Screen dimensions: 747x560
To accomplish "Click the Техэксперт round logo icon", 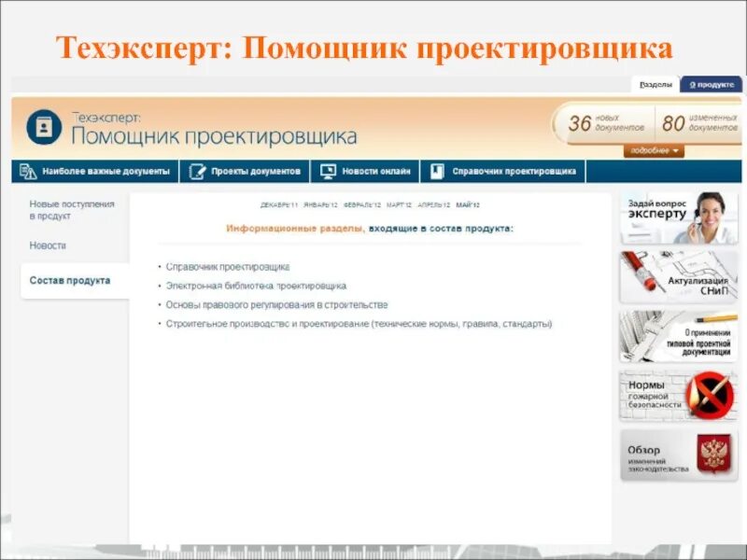I will point(44,127).
